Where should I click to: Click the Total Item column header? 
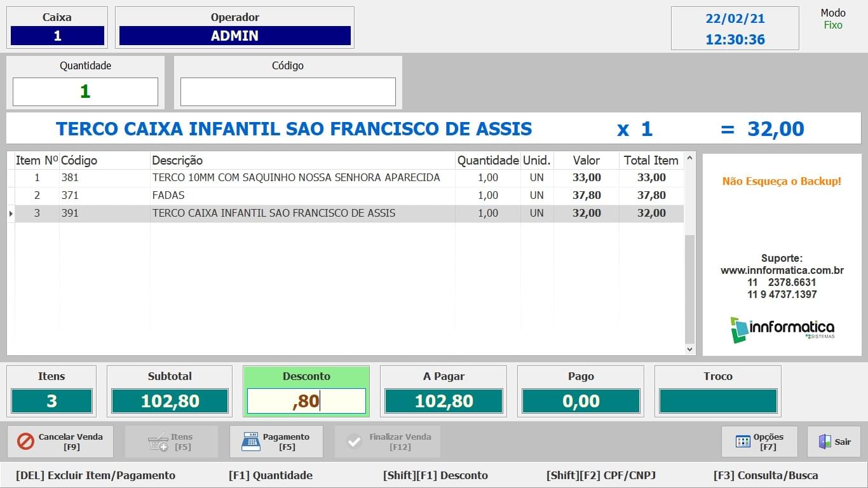[x=651, y=160]
